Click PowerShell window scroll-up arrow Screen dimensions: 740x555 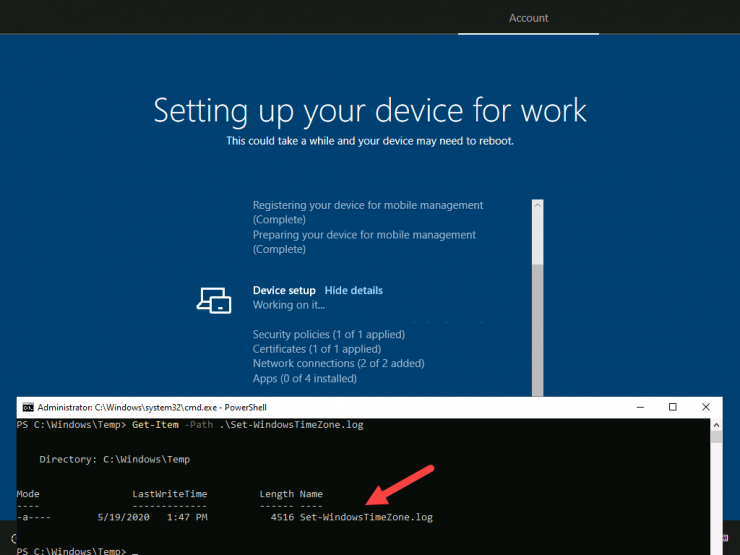coord(716,425)
